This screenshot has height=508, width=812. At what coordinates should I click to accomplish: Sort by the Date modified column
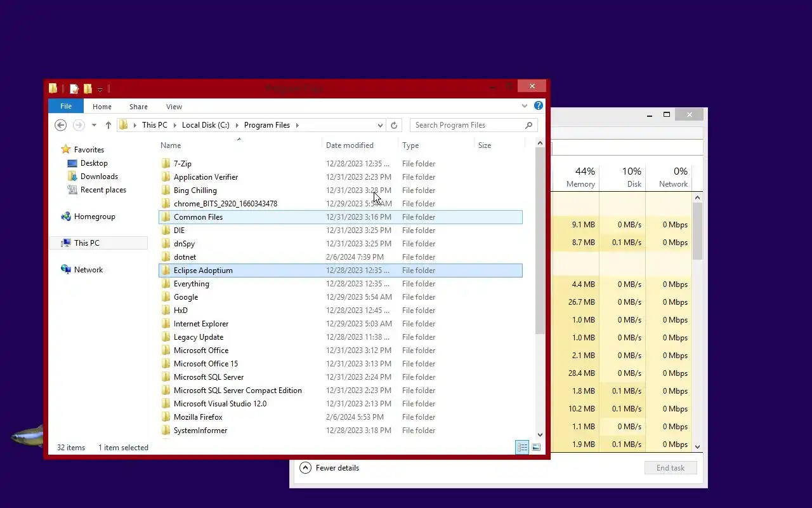coord(350,145)
